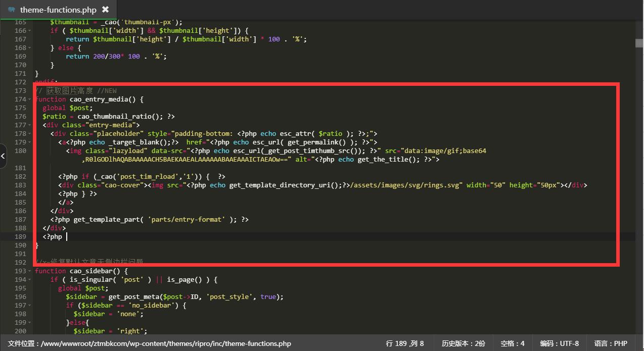The height and width of the screenshot is (351, 644).
Task: Place cursor on line number 189 in gutter
Action: point(20,237)
